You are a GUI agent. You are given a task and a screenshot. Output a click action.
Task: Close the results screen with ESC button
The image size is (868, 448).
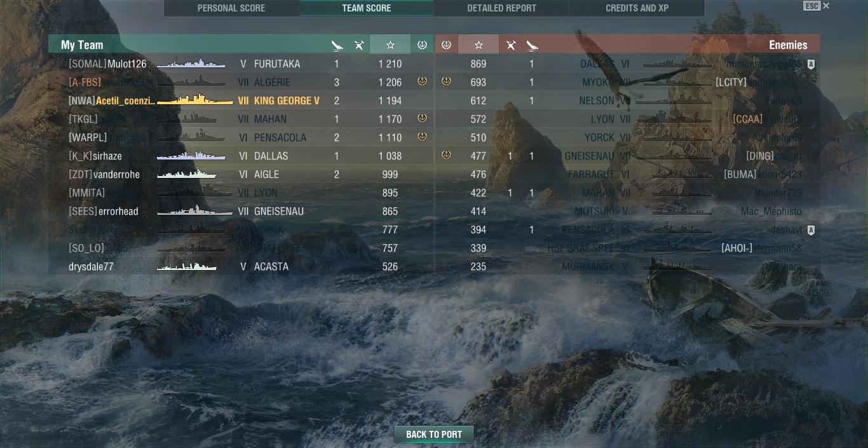tap(811, 6)
